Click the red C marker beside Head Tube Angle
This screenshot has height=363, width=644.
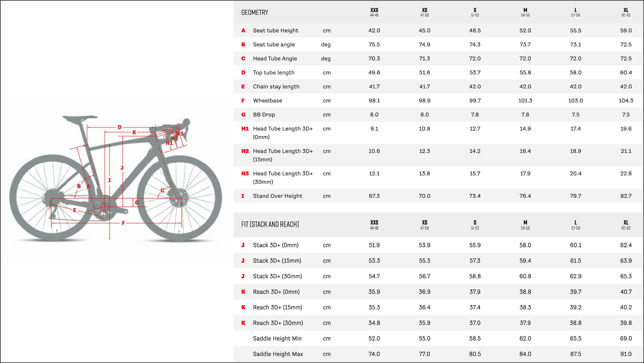pyautogui.click(x=243, y=58)
